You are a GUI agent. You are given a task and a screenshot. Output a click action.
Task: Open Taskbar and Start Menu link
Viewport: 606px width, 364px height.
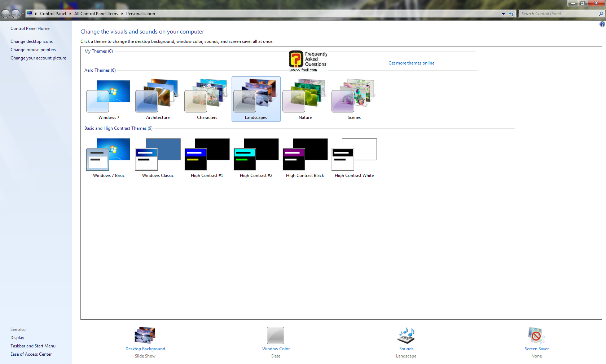[x=33, y=346]
